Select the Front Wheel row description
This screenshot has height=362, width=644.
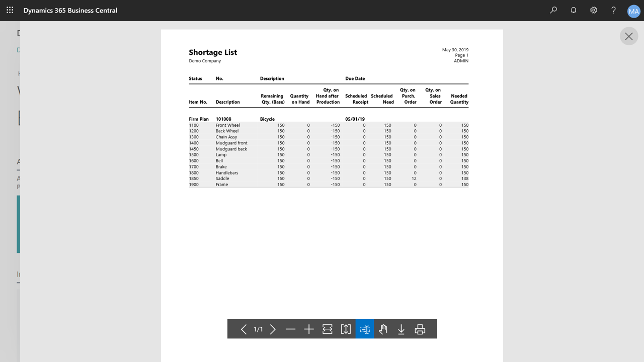228,125
